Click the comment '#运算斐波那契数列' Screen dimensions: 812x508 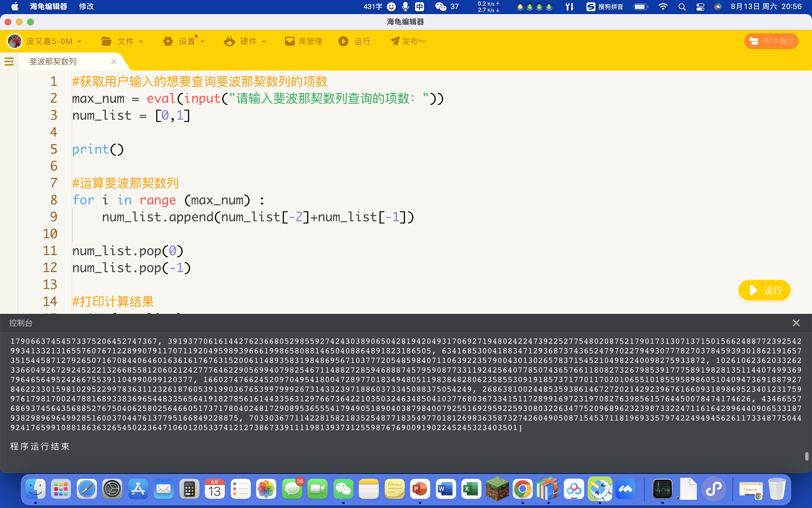coord(125,183)
